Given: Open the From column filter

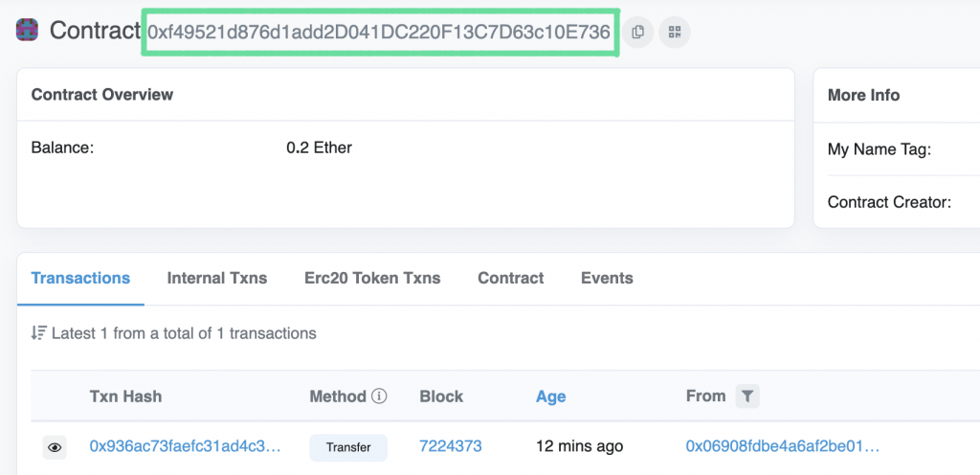Looking at the screenshot, I should click(x=747, y=396).
